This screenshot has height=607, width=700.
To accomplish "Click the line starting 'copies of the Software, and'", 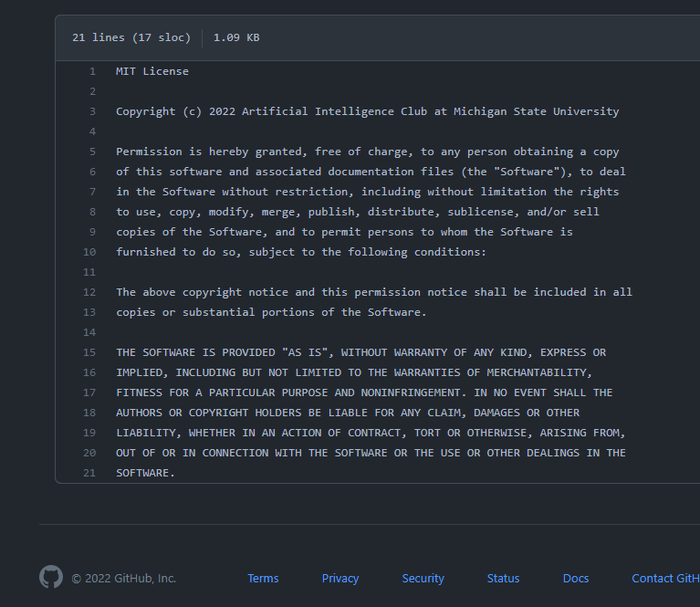I will [x=344, y=232].
